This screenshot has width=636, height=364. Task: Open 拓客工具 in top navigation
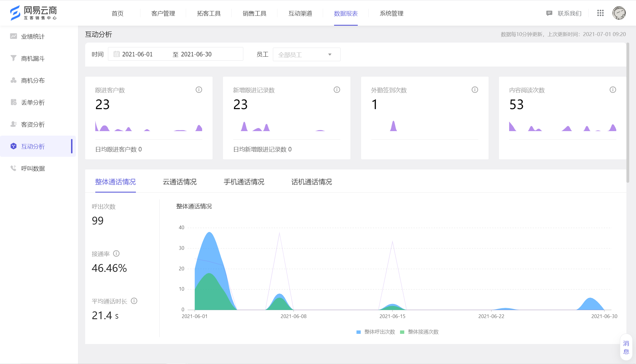209,13
